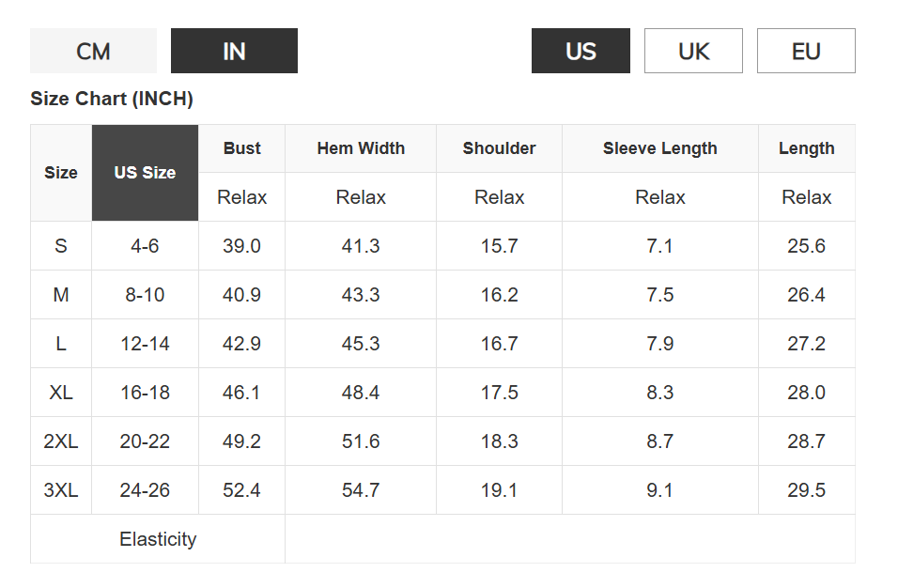Choose US sizing region
The image size is (898, 588).
pos(581,51)
